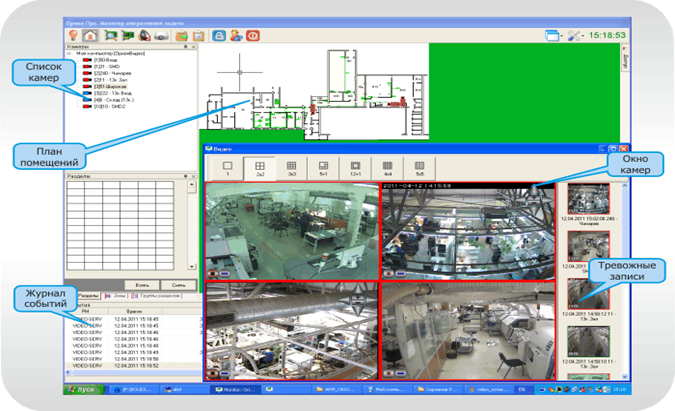Switch to the 3x3 camera layout
Screen dimensions: 675x411
pos(291,168)
